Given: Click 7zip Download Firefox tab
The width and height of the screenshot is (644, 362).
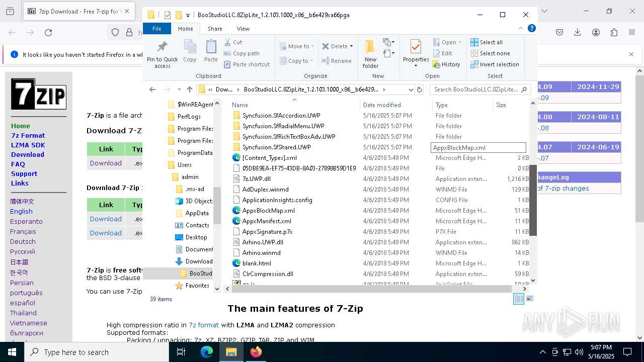Looking at the screenshot, I should (x=78, y=11).
